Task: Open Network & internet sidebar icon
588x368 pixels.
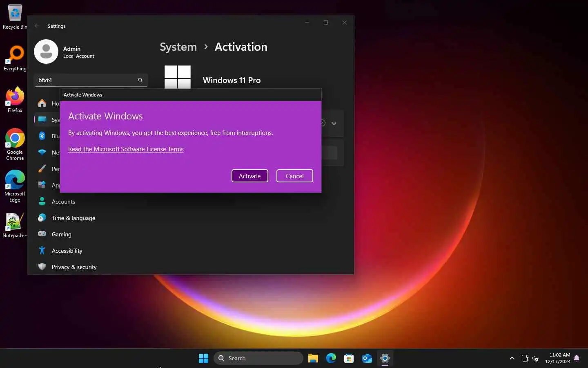Action: coord(42,152)
